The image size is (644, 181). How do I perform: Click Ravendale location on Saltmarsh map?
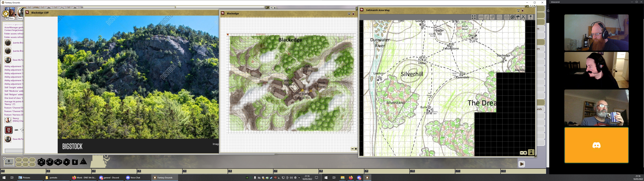(x=462, y=77)
